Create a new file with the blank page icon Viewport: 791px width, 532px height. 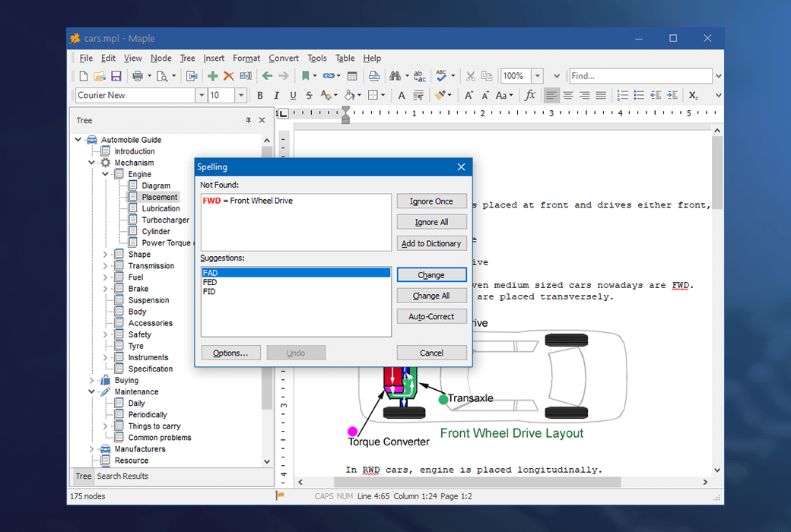(84, 76)
